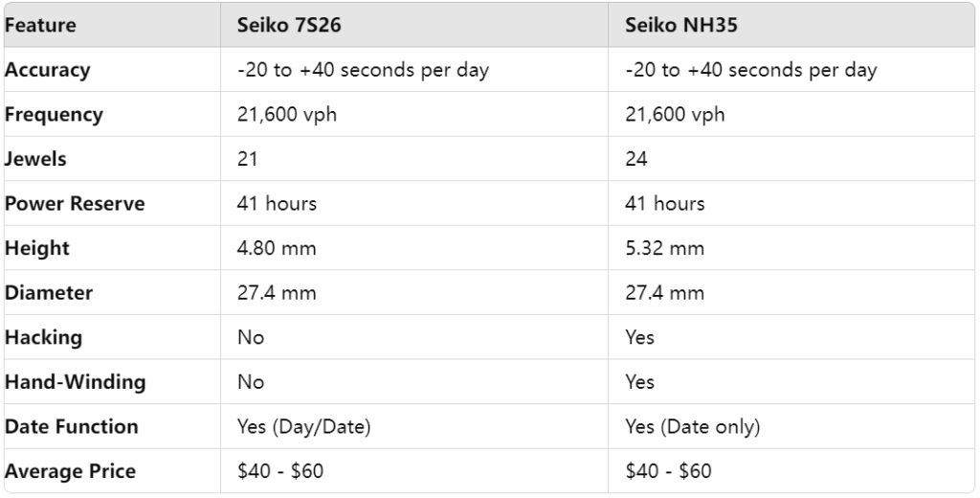Click the Seiko 7S26 column header
The height and width of the screenshot is (498, 980).
(x=289, y=25)
